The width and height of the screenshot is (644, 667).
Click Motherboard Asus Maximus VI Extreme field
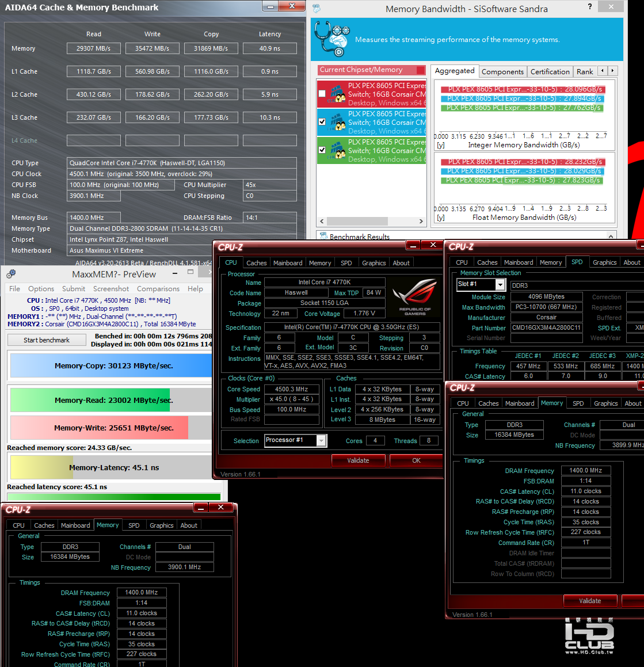[x=182, y=250]
